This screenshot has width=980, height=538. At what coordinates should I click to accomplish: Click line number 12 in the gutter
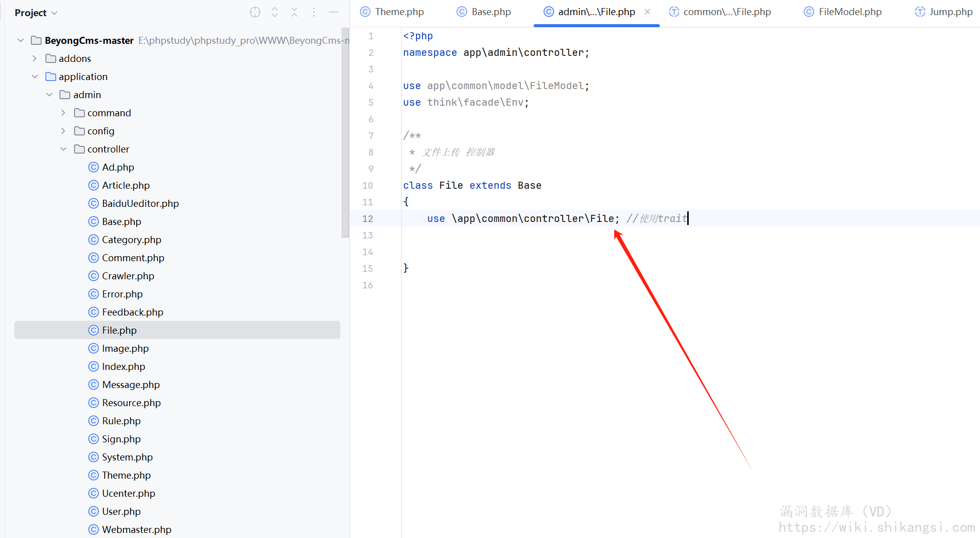[368, 218]
